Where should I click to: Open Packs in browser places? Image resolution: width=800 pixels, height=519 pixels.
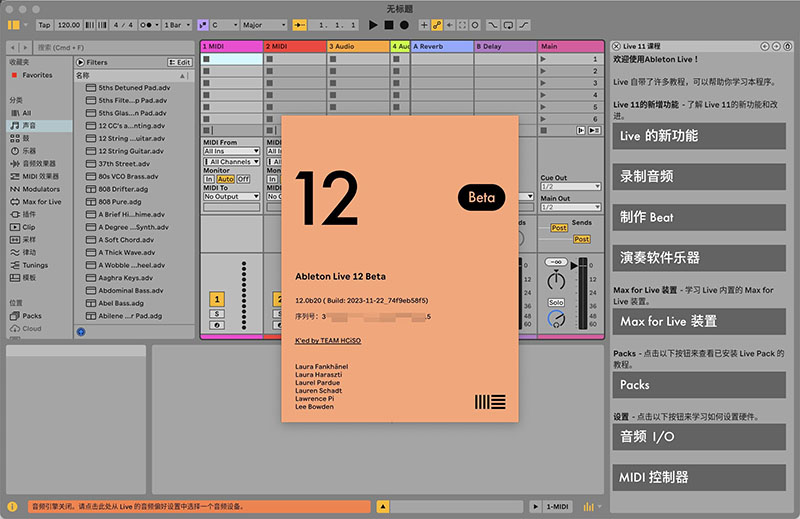tap(32, 316)
